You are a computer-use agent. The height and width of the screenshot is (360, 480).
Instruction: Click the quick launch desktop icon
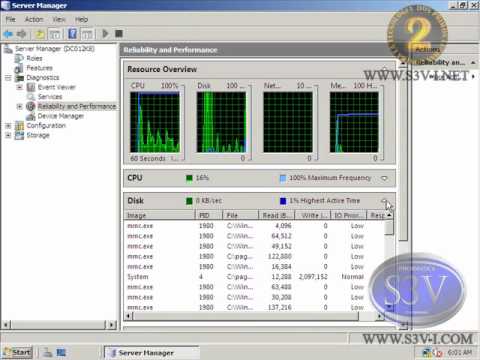click(x=61, y=352)
